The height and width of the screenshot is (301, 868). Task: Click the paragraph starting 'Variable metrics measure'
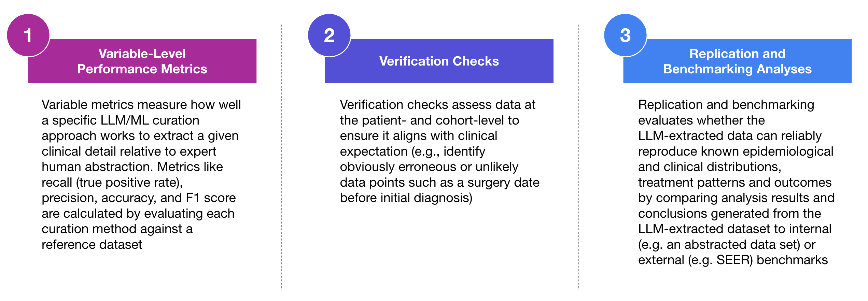tap(141, 174)
